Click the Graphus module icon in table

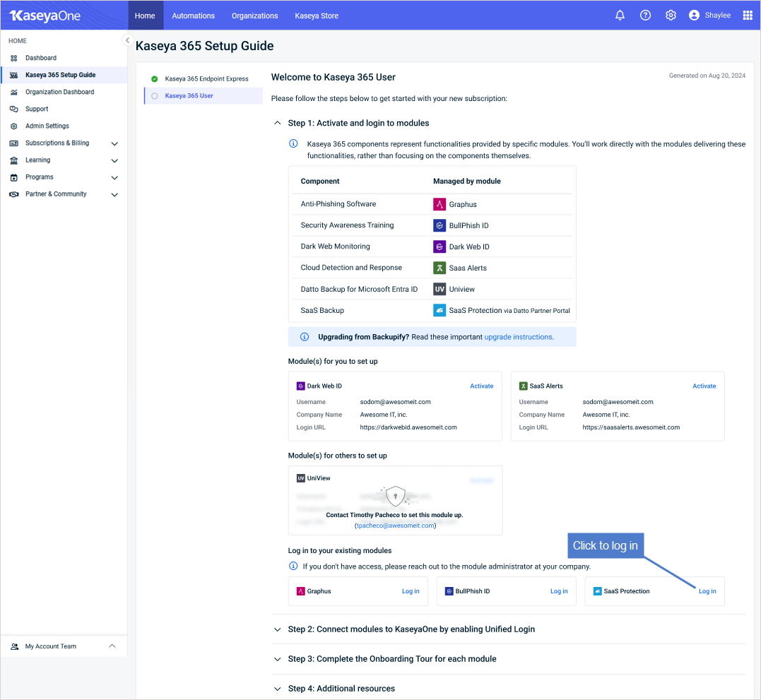(439, 204)
